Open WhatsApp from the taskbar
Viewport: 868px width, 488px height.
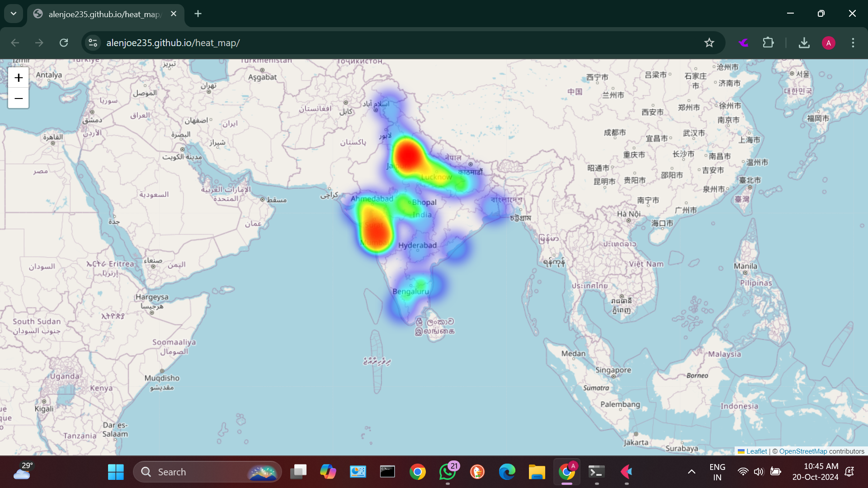(447, 472)
